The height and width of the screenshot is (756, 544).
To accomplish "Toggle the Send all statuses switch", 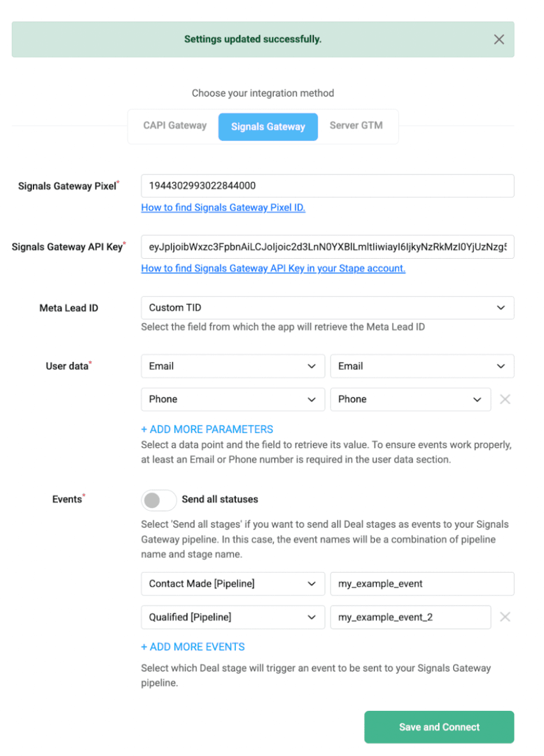I will click(x=159, y=500).
